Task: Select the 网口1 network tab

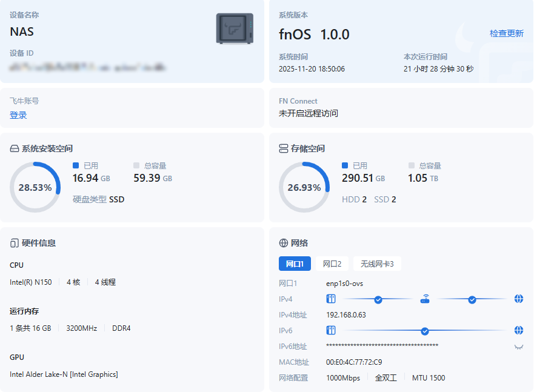Action: (x=295, y=264)
